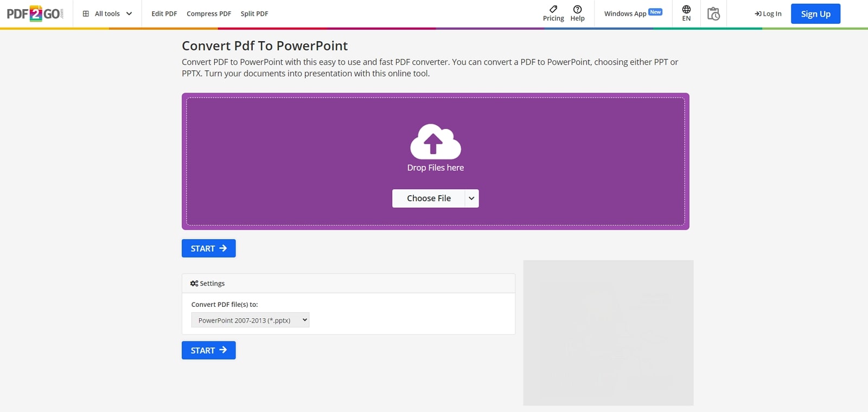
Task: Click the Sign Up button
Action: [815, 14]
